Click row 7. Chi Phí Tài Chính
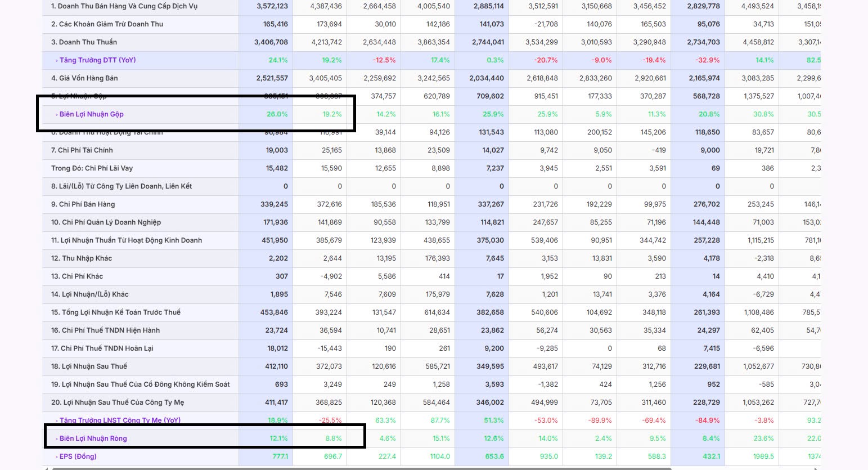868x470 pixels. [82, 150]
